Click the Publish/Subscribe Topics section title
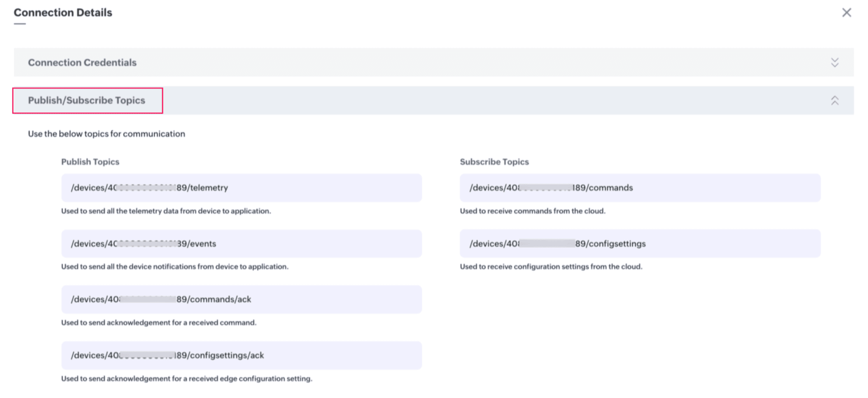868x398 pixels. [x=87, y=101]
